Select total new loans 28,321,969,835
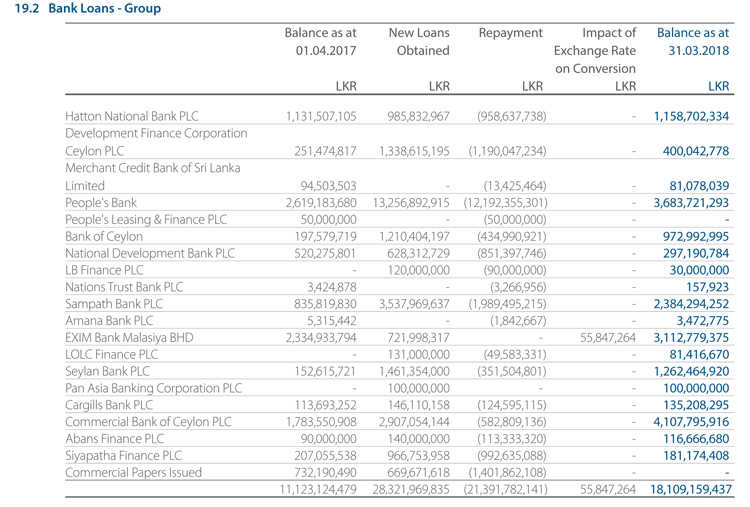 [x=411, y=489]
